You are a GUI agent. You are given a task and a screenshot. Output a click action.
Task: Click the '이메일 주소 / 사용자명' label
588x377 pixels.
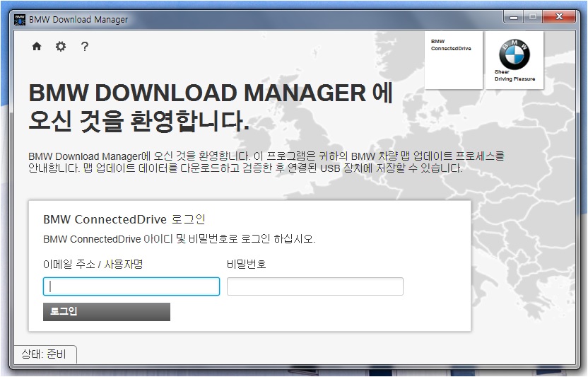[93, 265]
